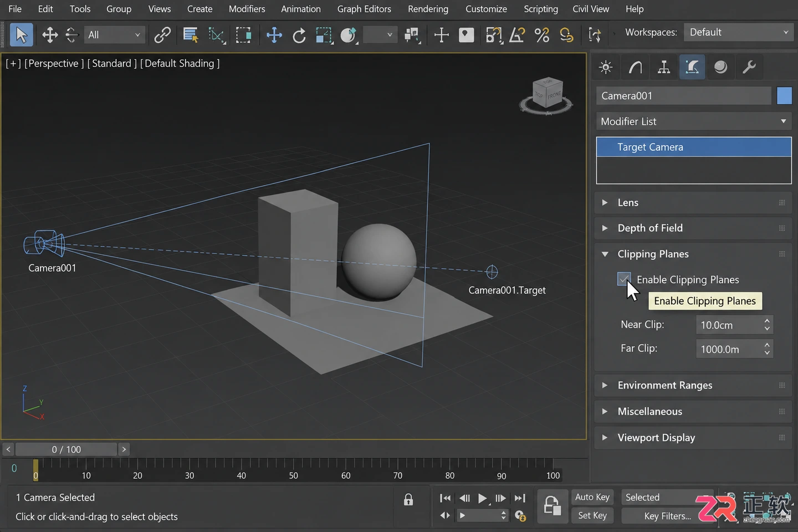This screenshot has width=798, height=532.
Task: Open the Modifier List dropdown
Action: point(694,121)
